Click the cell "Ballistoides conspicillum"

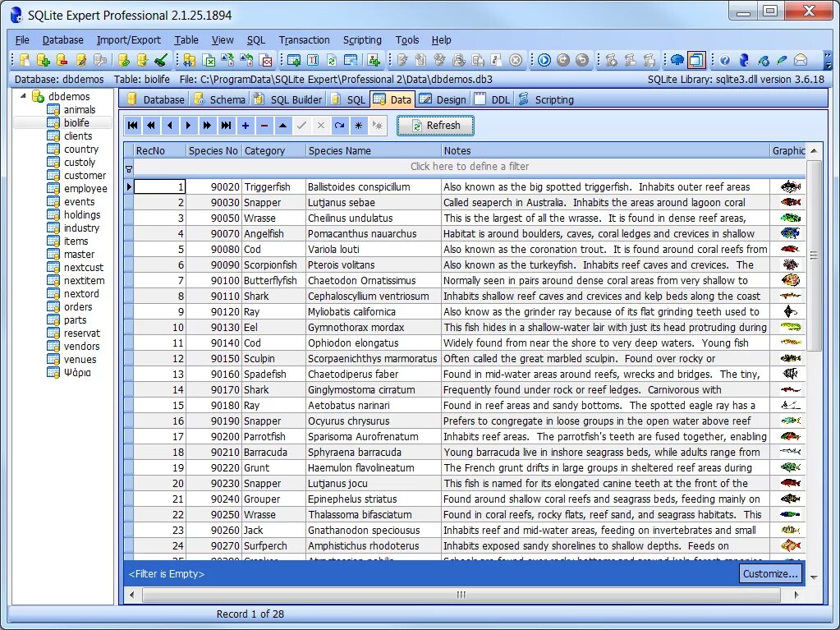tap(374, 187)
